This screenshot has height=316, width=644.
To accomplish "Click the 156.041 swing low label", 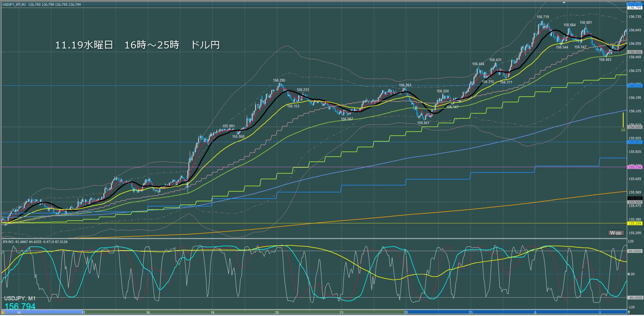I will coord(423,123).
